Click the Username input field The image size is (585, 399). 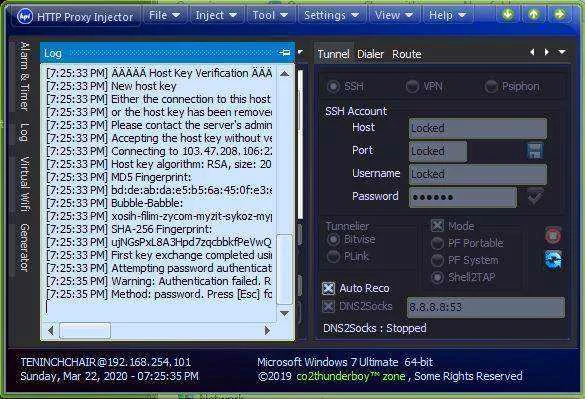478,174
